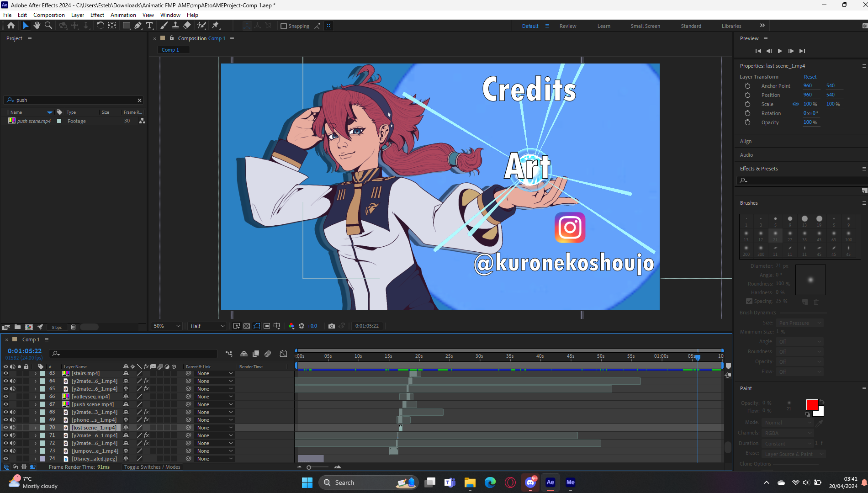This screenshot has width=868, height=493.
Task: Mute audio of jumpov layer 73
Action: [13, 451]
